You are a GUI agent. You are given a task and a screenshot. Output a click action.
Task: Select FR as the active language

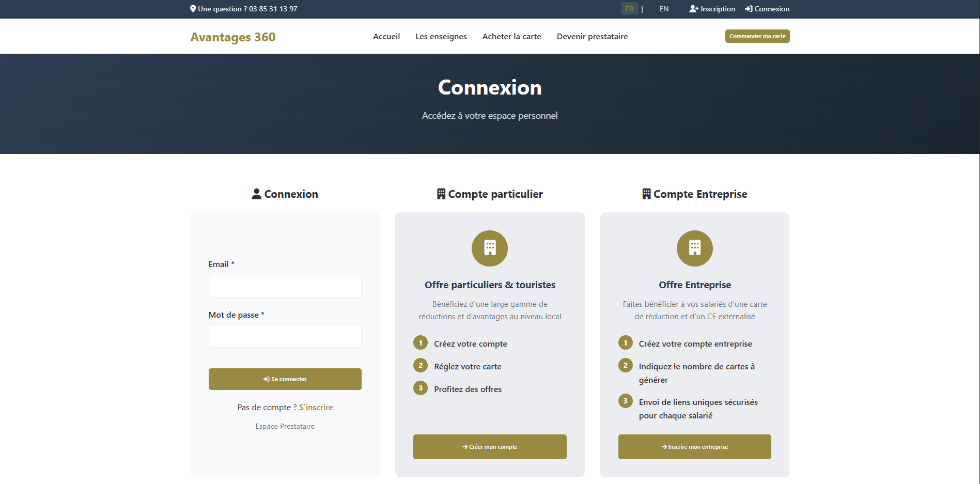629,8
